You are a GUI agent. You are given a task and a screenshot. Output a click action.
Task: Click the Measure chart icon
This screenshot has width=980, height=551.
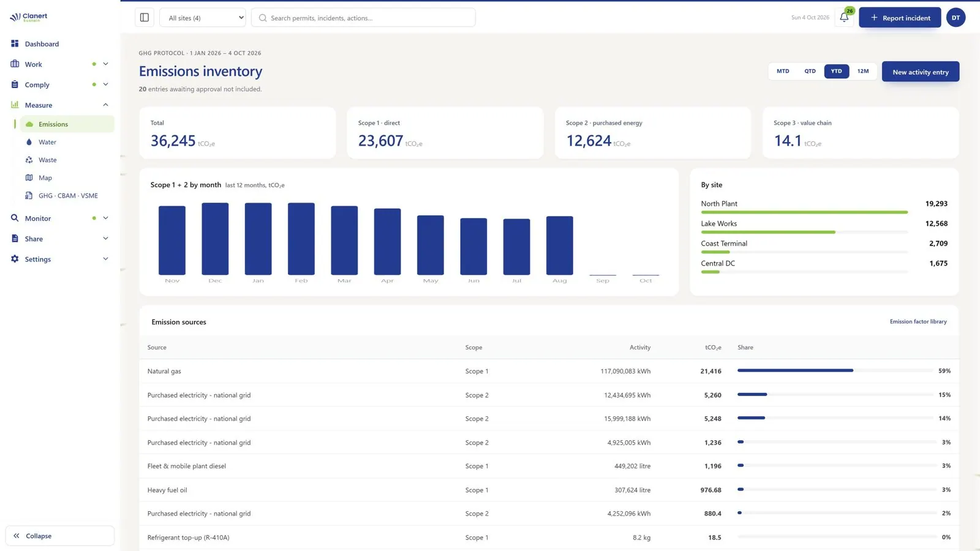point(15,105)
